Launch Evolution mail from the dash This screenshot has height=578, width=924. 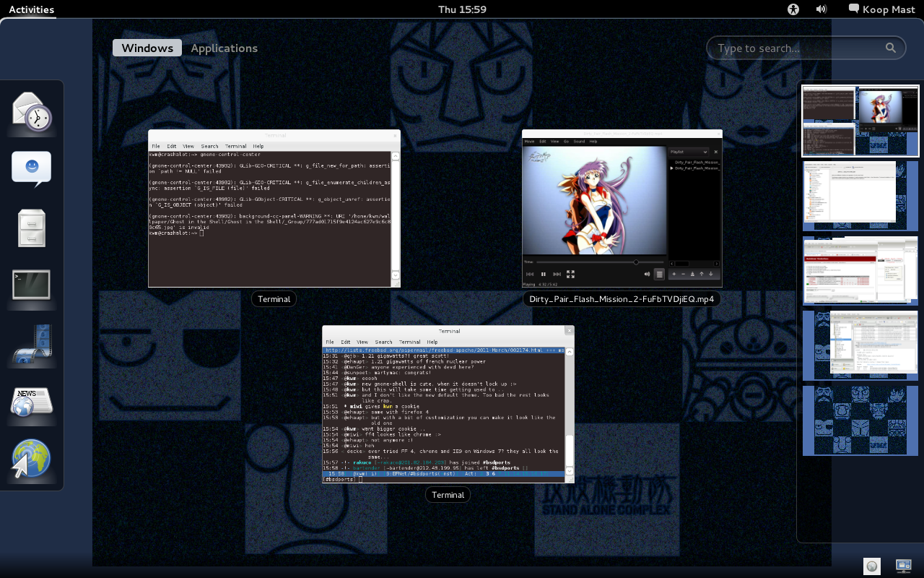[x=32, y=111]
